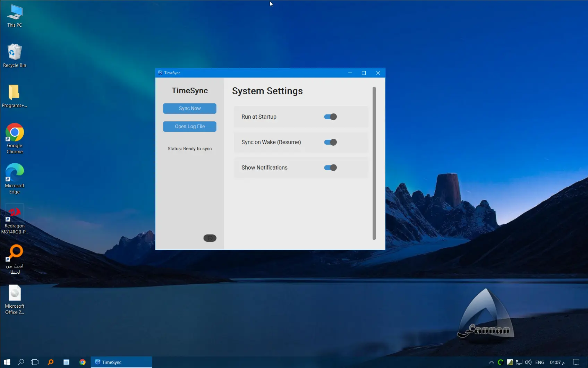Click the "Status: Ready to sync" text
Viewport: 588px width, 368px height.
[189, 148]
